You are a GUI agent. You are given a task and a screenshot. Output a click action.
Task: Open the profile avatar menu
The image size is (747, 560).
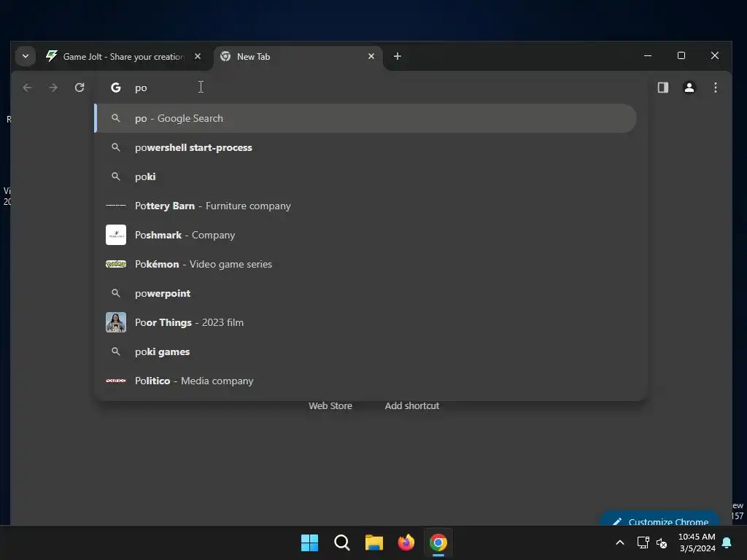(x=689, y=87)
